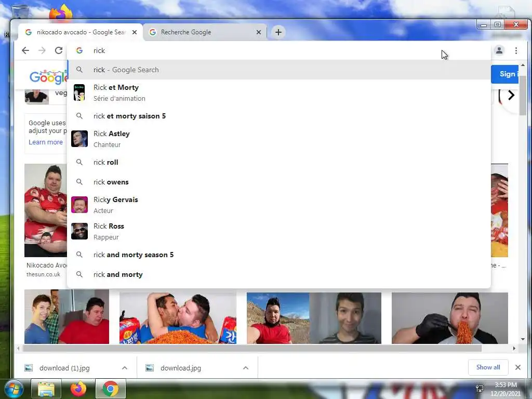
Task: Click the vertical scrollbar thumb
Action: pyautogui.click(x=523, y=96)
